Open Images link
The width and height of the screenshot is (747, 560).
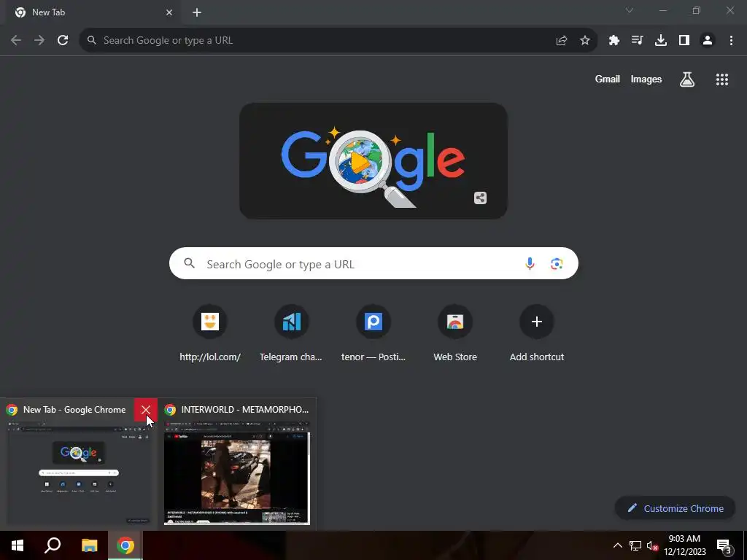(x=646, y=79)
